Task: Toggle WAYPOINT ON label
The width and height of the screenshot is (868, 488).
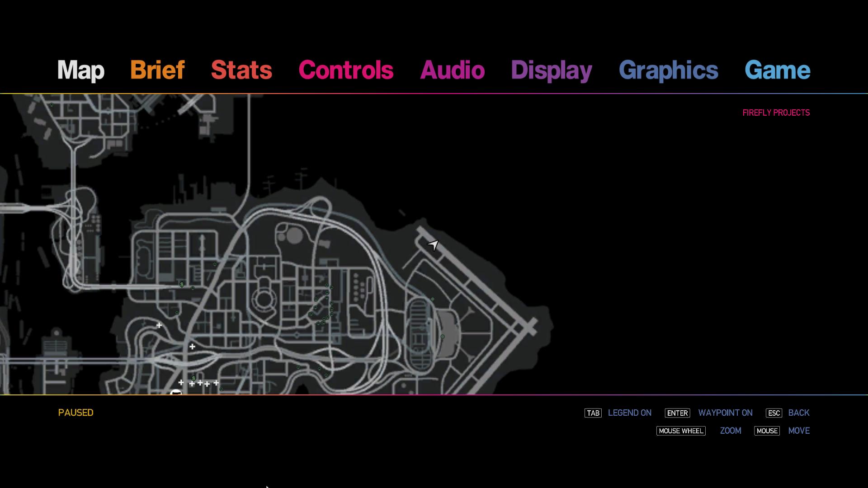Action: click(725, 413)
